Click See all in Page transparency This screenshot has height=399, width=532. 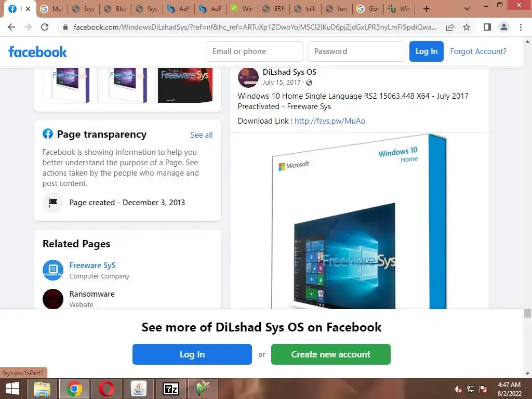(x=202, y=135)
